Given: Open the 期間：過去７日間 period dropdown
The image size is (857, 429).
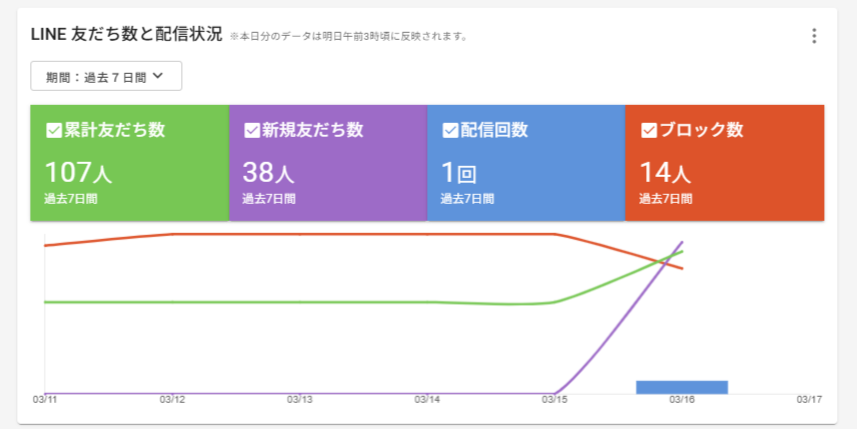Looking at the screenshot, I should 106,76.
